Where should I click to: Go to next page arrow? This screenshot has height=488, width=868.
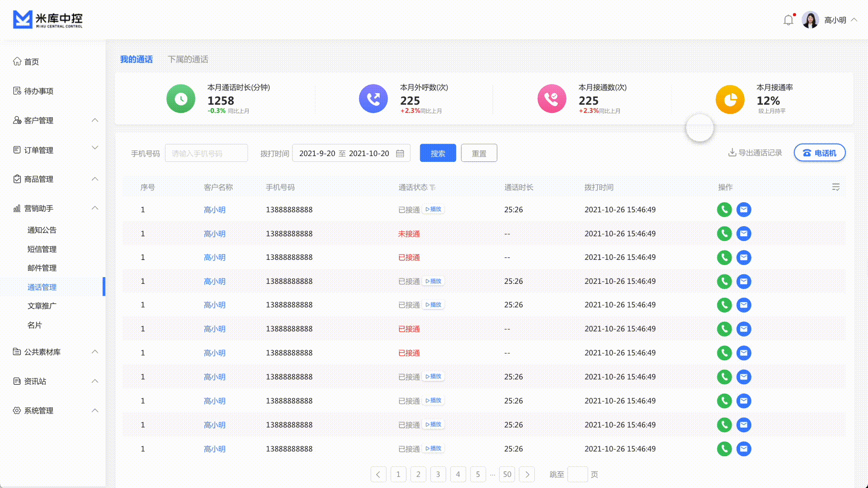tap(527, 475)
